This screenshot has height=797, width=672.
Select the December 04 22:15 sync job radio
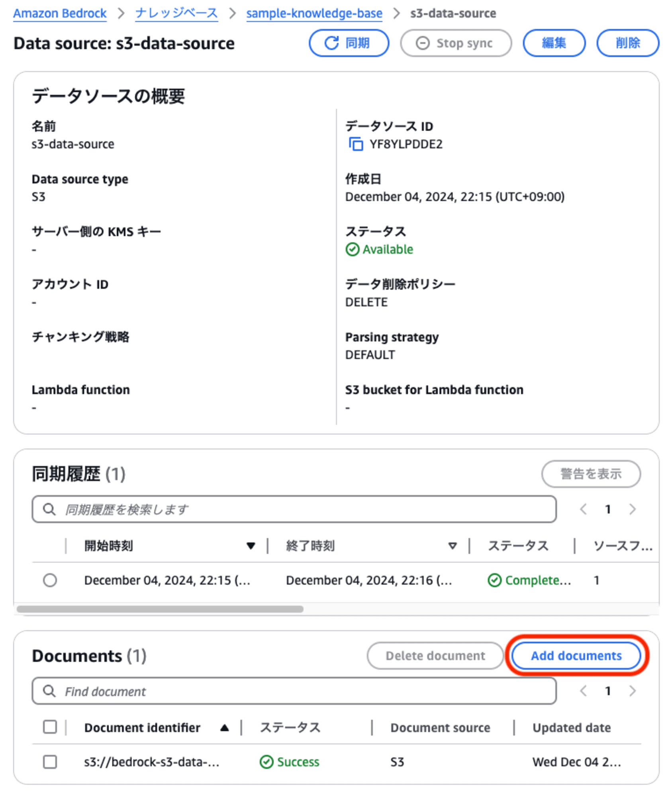coord(50,580)
